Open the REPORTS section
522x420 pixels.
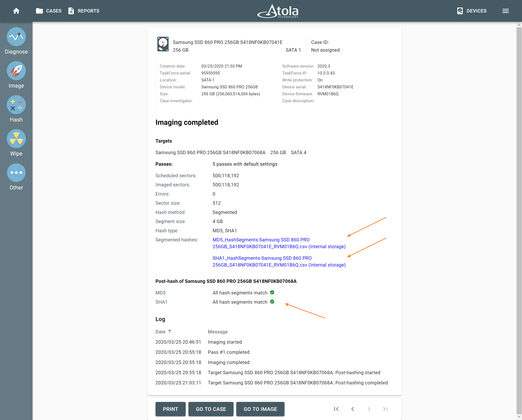pyautogui.click(x=83, y=11)
